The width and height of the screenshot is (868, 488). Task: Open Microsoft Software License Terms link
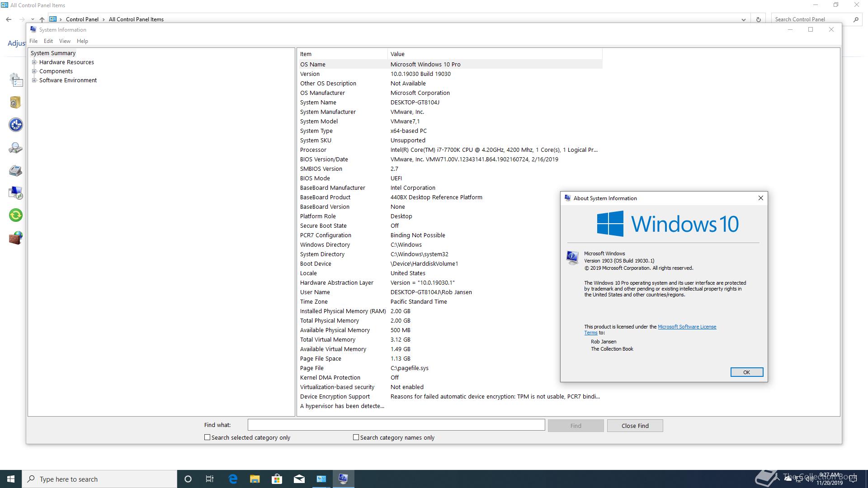pyautogui.click(x=687, y=327)
